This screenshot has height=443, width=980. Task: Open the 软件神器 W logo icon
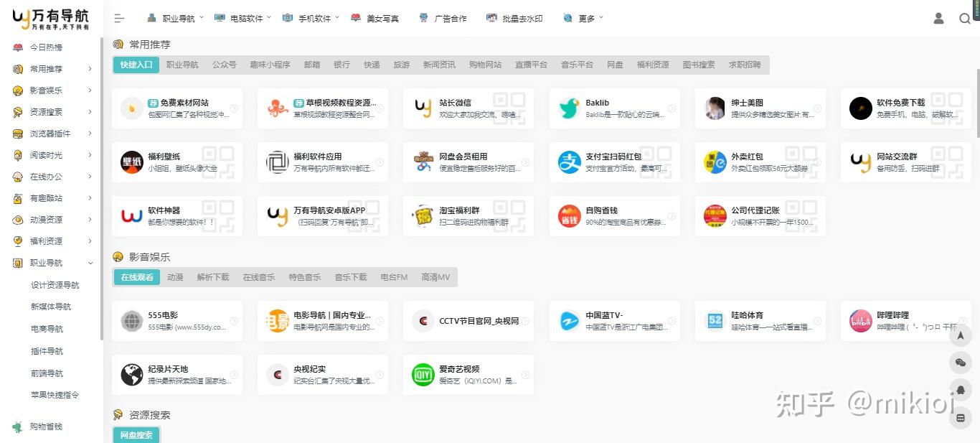click(x=132, y=216)
